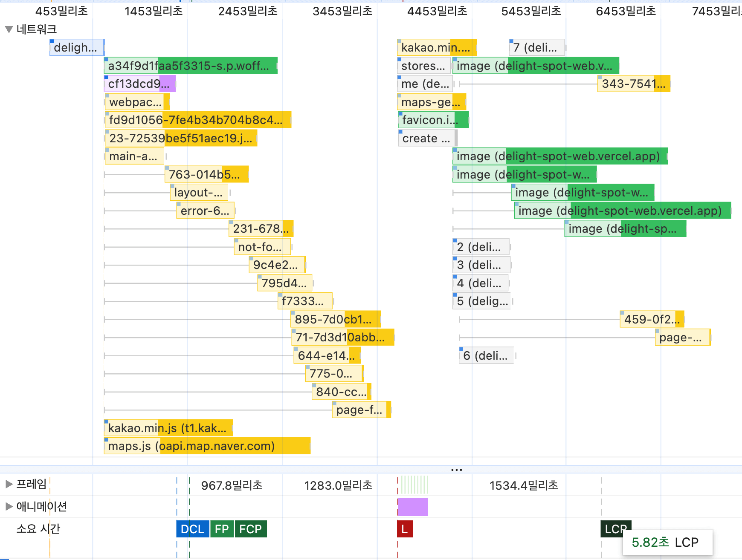Click the 343-7541 script request
The width and height of the screenshot is (742, 560).
click(x=633, y=84)
